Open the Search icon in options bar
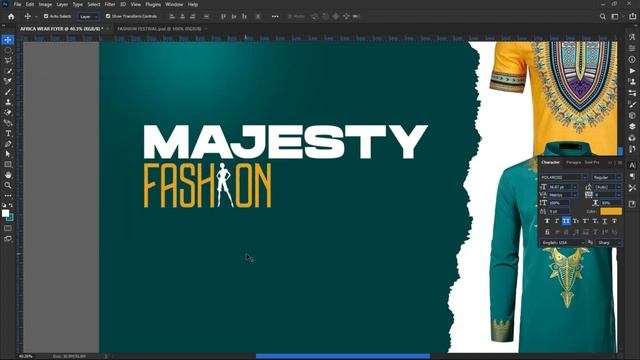This screenshot has width=640, height=360. (602, 16)
